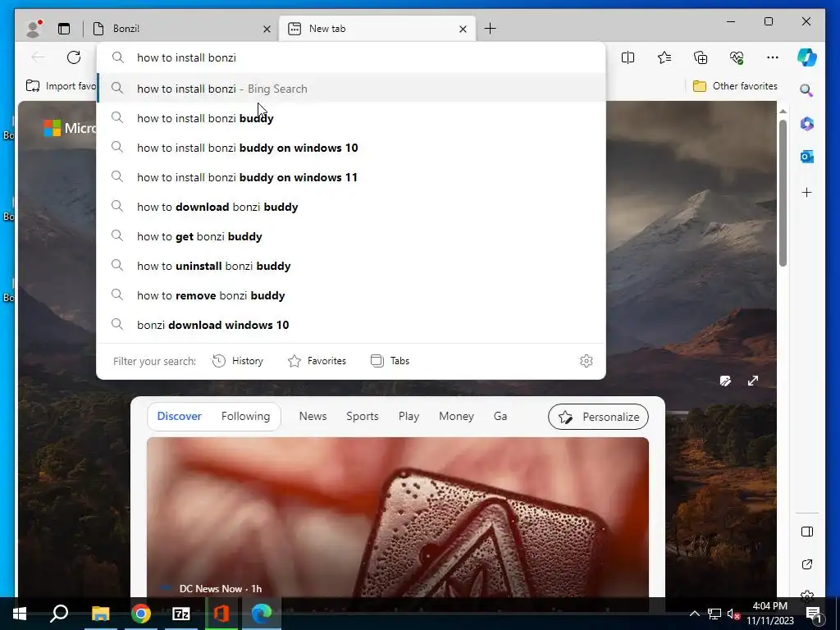Open File Explorer from taskbar
The height and width of the screenshot is (630, 840).
pyautogui.click(x=100, y=614)
